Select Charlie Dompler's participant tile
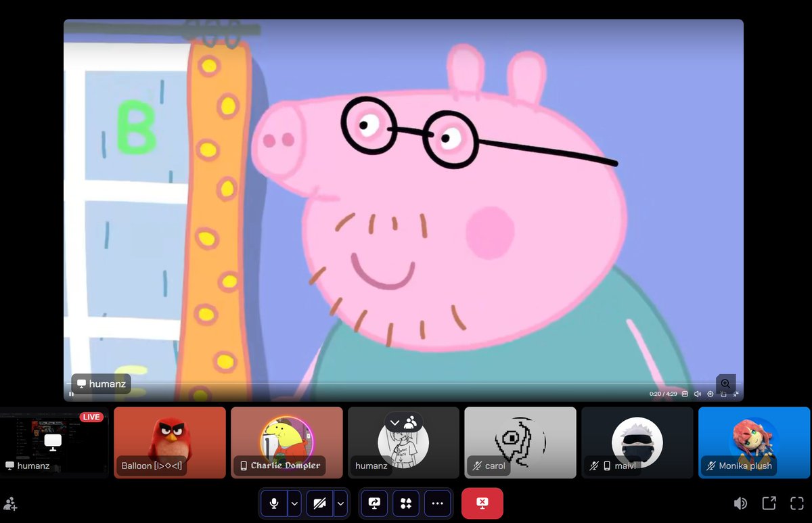The width and height of the screenshot is (812, 523). coord(287,442)
